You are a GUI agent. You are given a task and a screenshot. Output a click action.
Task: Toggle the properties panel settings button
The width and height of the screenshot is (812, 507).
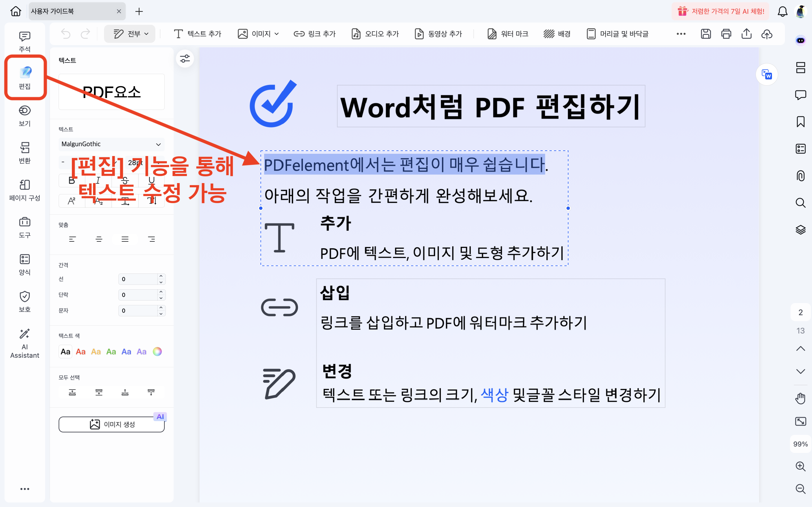click(x=185, y=59)
